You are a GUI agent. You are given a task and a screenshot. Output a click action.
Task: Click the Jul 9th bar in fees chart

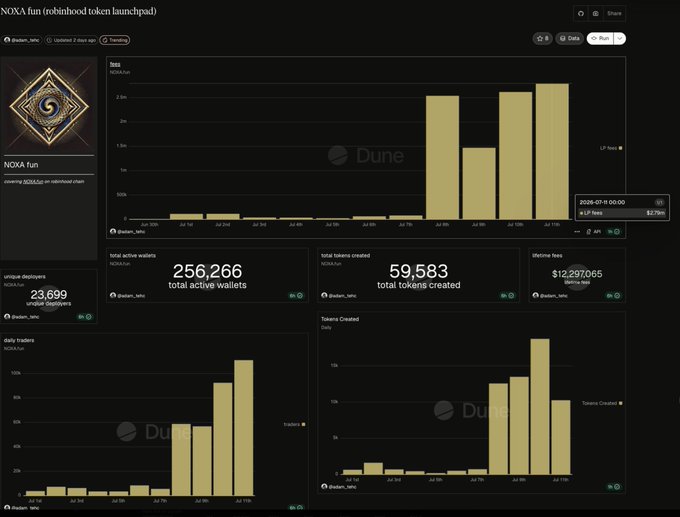[479, 183]
